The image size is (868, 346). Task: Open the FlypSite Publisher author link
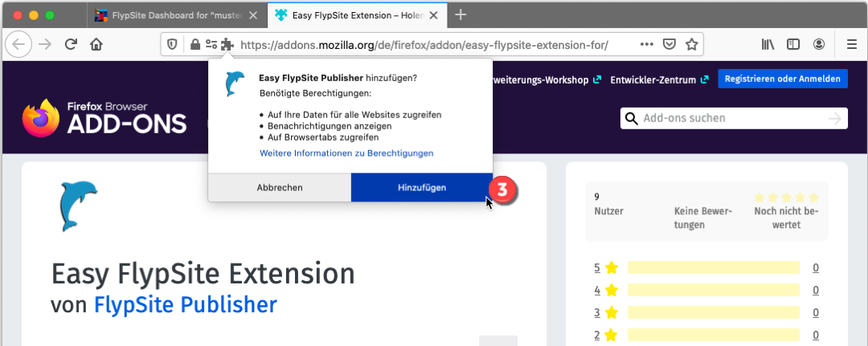186,304
